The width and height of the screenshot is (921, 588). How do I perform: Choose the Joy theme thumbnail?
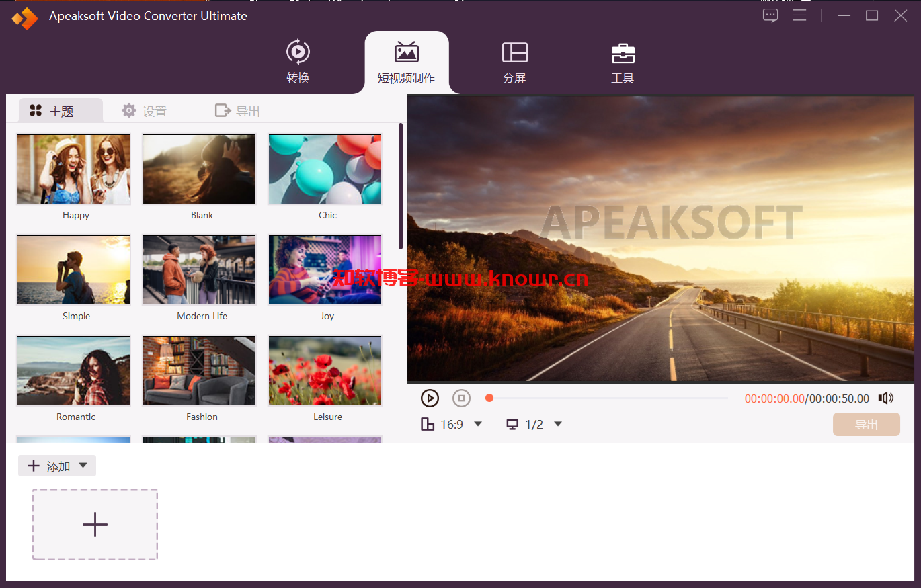tap(325, 270)
